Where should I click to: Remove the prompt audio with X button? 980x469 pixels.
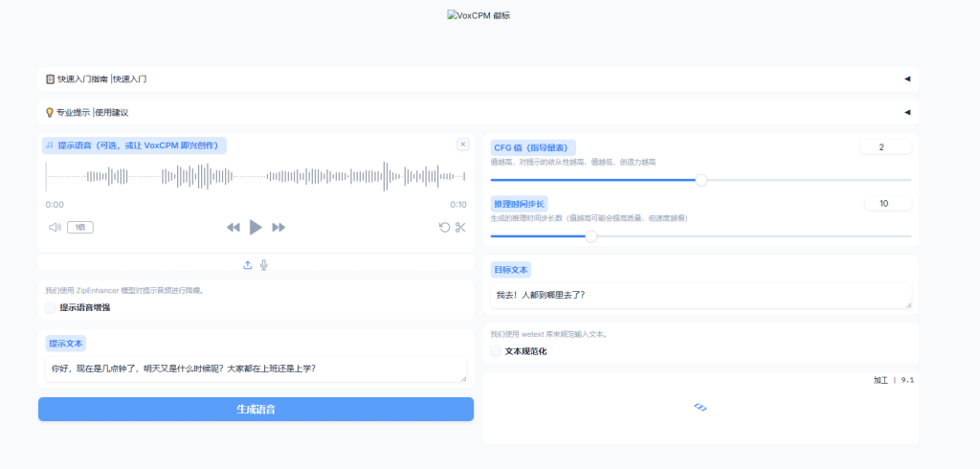tap(463, 145)
